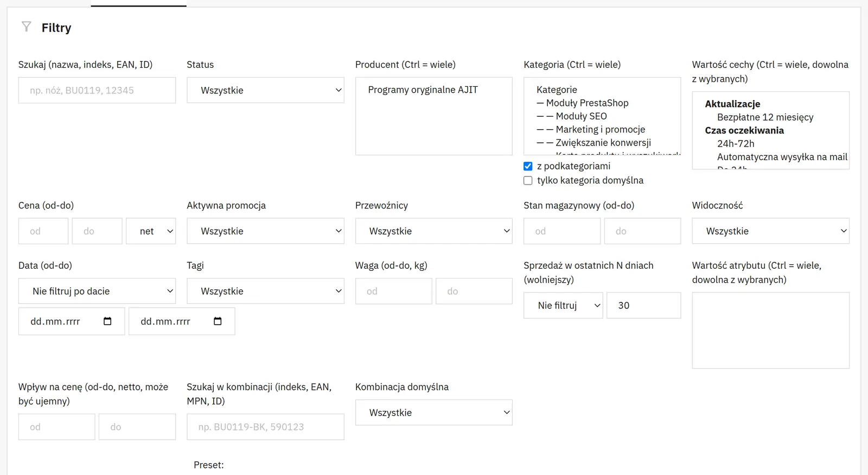Uncheck the 'z podkategoriami' checkbox

(528, 166)
